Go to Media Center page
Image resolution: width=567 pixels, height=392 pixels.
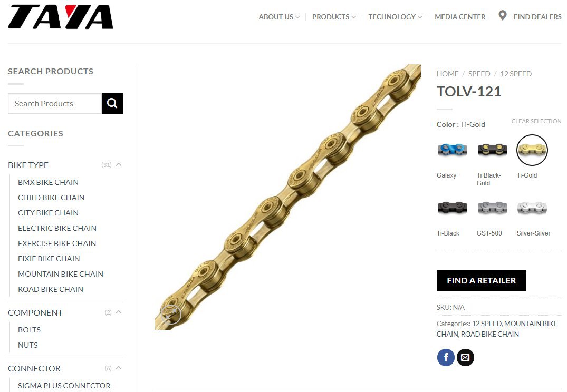point(460,17)
